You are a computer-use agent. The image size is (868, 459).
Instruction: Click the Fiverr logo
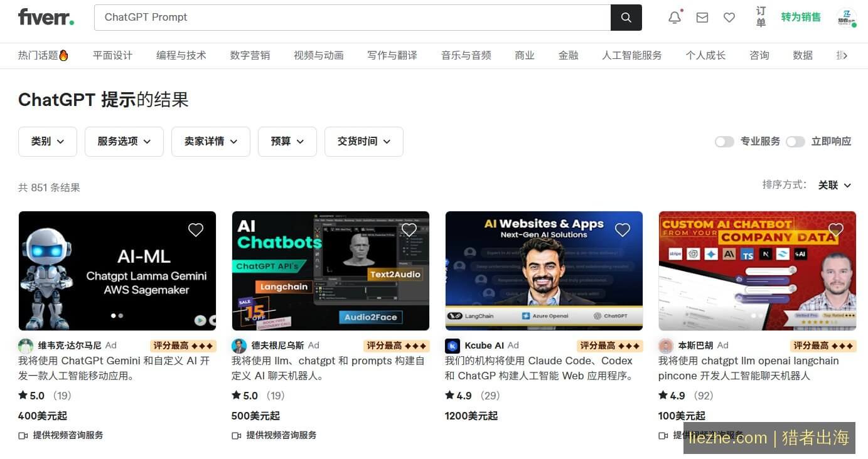point(46,17)
